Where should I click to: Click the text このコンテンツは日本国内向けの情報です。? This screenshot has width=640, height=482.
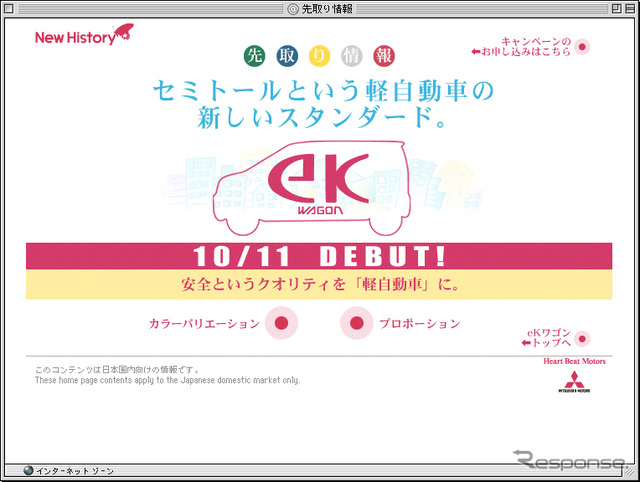pyautogui.click(x=118, y=370)
